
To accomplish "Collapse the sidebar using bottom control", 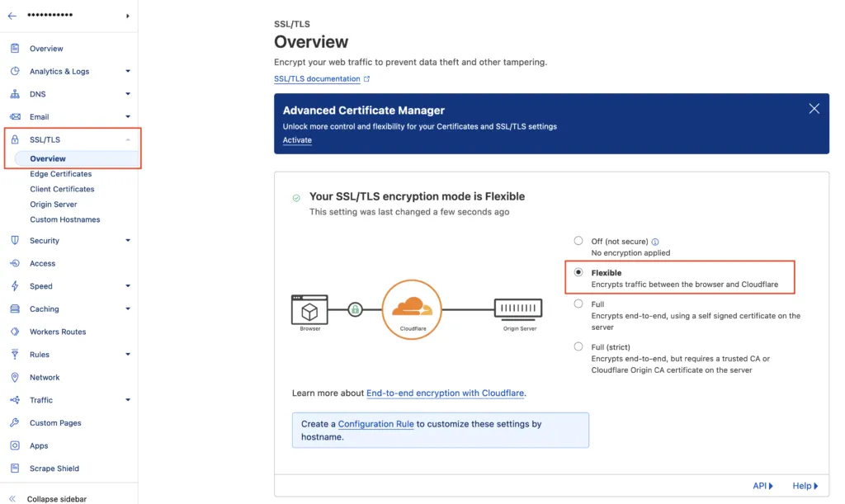I will [50, 498].
